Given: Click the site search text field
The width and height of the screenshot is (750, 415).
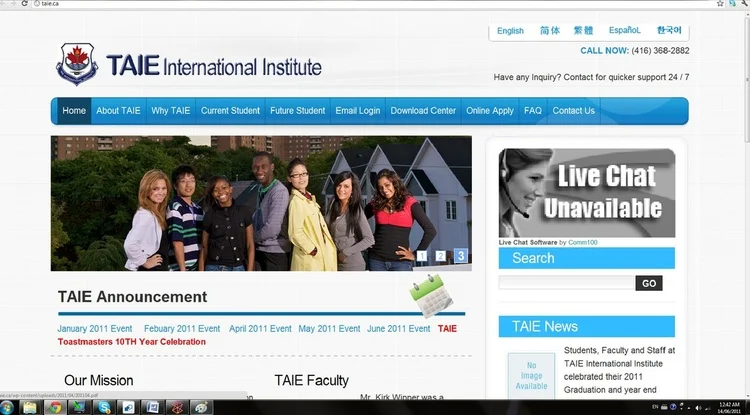Looking at the screenshot, I should [x=567, y=283].
